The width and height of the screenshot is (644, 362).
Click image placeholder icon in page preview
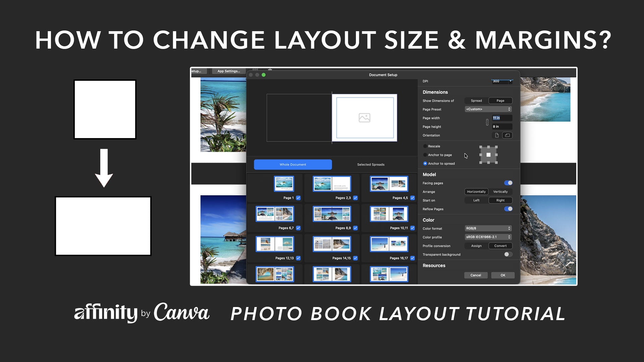(x=364, y=118)
